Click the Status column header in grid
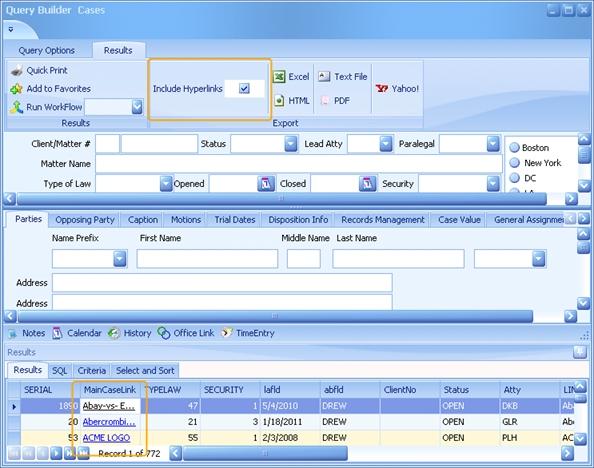Image resolution: width=594 pixels, height=468 pixels. (469, 390)
